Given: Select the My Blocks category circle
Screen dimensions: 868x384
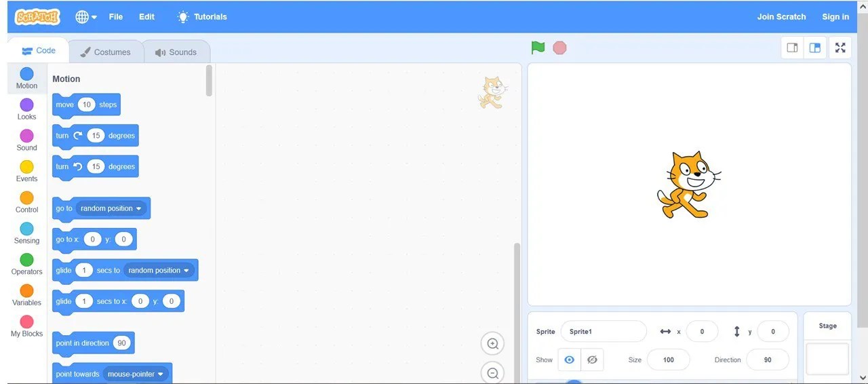Looking at the screenshot, I should click(x=26, y=322).
